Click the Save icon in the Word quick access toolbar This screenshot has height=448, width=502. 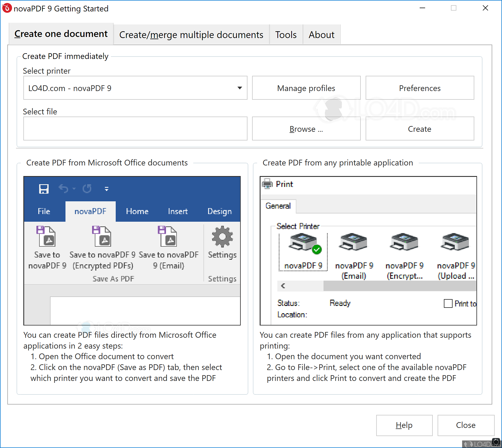click(43, 189)
